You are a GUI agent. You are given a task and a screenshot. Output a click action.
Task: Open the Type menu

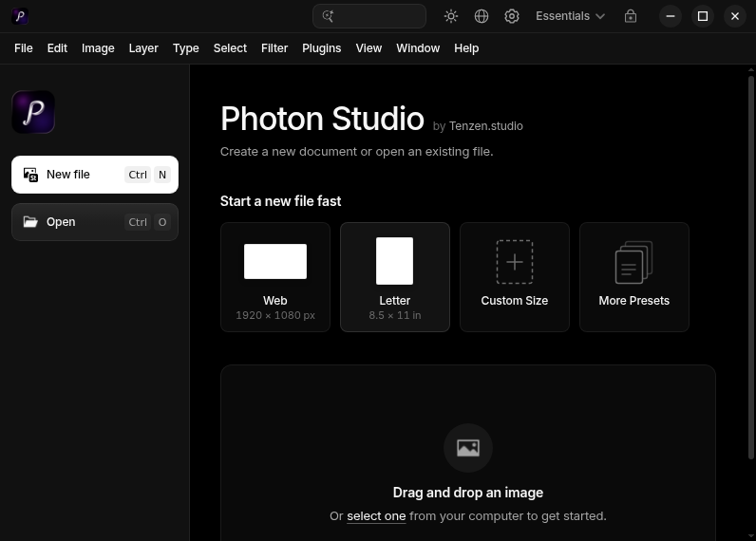(x=185, y=48)
